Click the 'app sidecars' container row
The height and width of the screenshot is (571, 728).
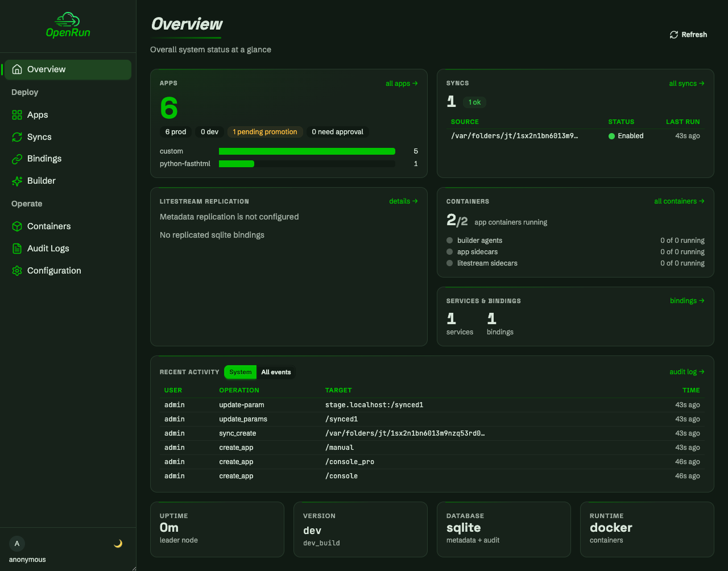[x=575, y=252]
